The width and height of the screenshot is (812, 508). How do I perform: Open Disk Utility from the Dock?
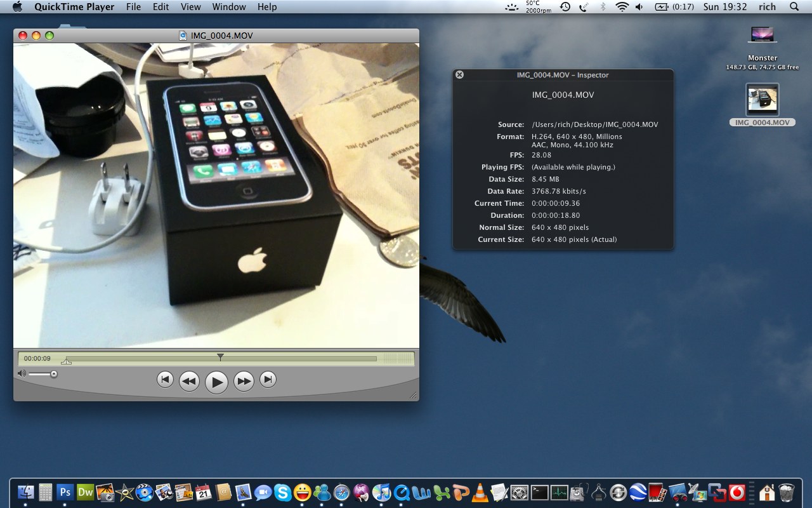click(x=579, y=492)
